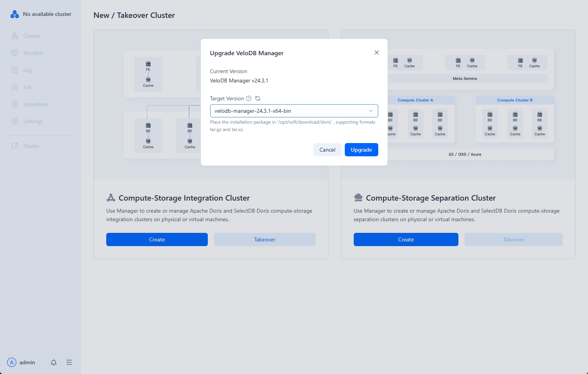The image size is (588, 374).
Task: Close the Upgrade VeloDB Manager dialog
Action: coord(376,52)
